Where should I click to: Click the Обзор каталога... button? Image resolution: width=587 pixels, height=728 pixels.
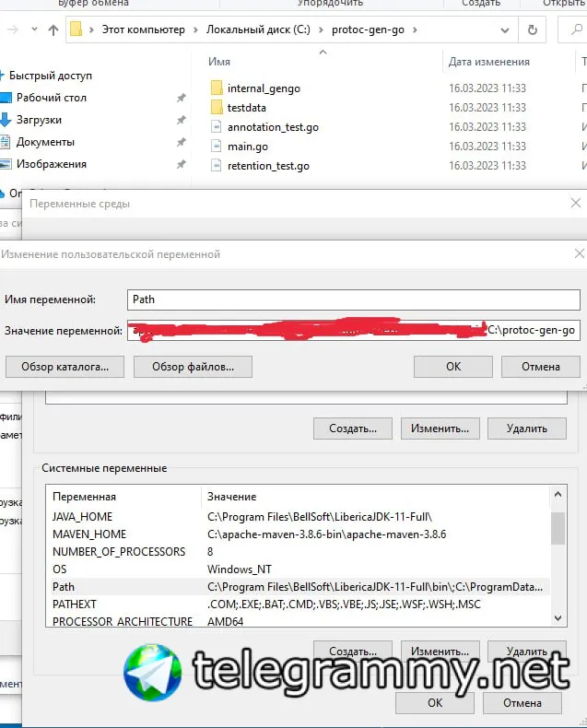tap(65, 367)
